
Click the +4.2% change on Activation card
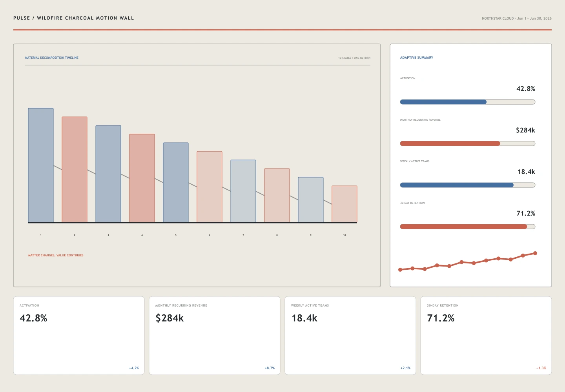[x=134, y=368]
